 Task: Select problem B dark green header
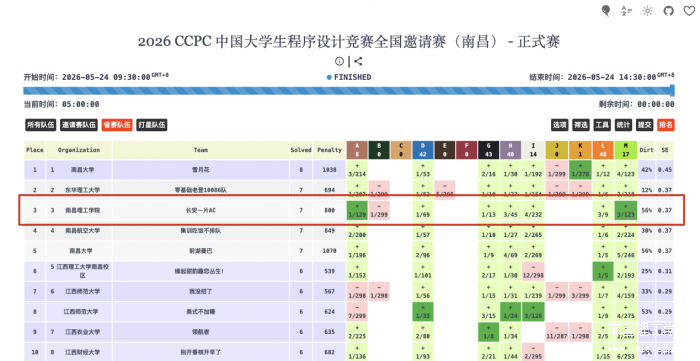point(379,150)
